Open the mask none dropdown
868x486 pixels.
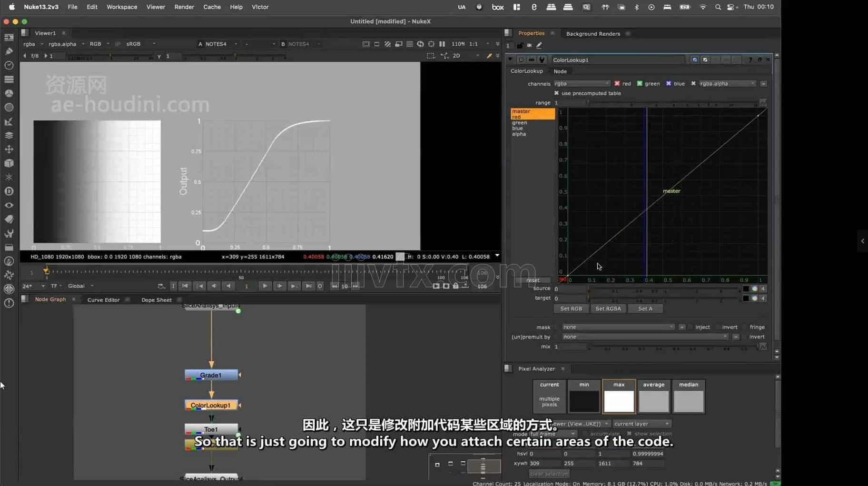point(618,327)
